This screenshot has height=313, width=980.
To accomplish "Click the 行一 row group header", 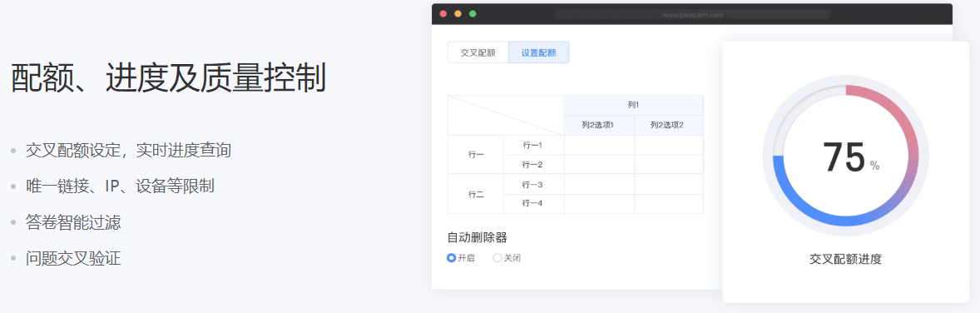I will (x=476, y=155).
